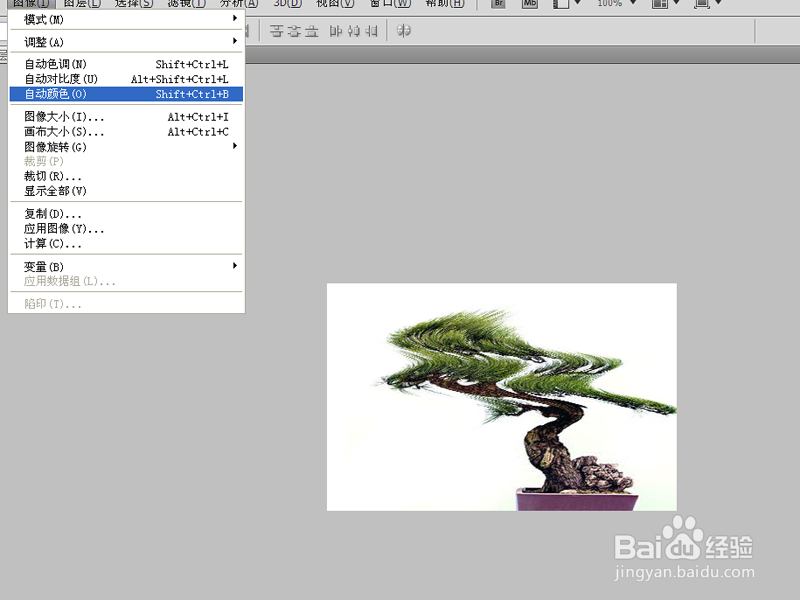Click shortcut text Alt+Ctrl+C
The image size is (800, 600).
[198, 132]
